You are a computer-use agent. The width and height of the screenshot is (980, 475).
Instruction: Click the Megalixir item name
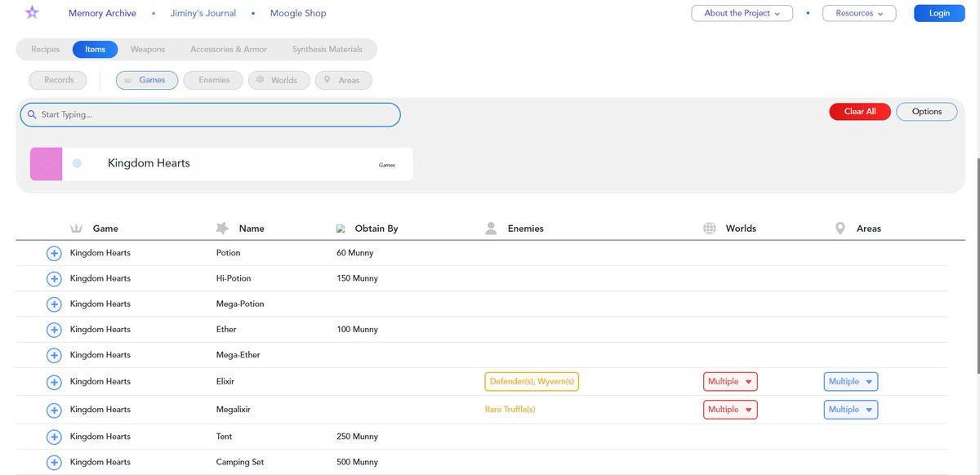233,409
